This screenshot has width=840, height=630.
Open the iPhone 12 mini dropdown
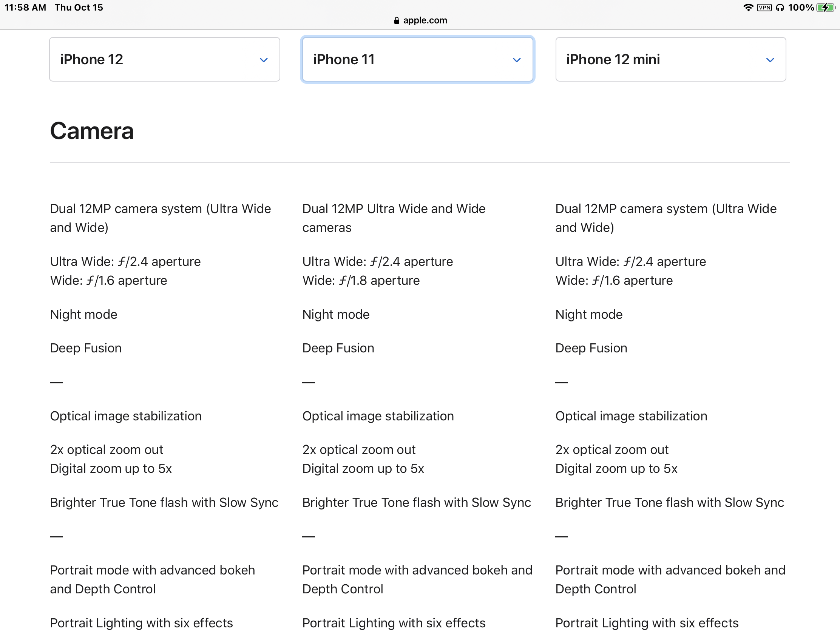tap(670, 59)
